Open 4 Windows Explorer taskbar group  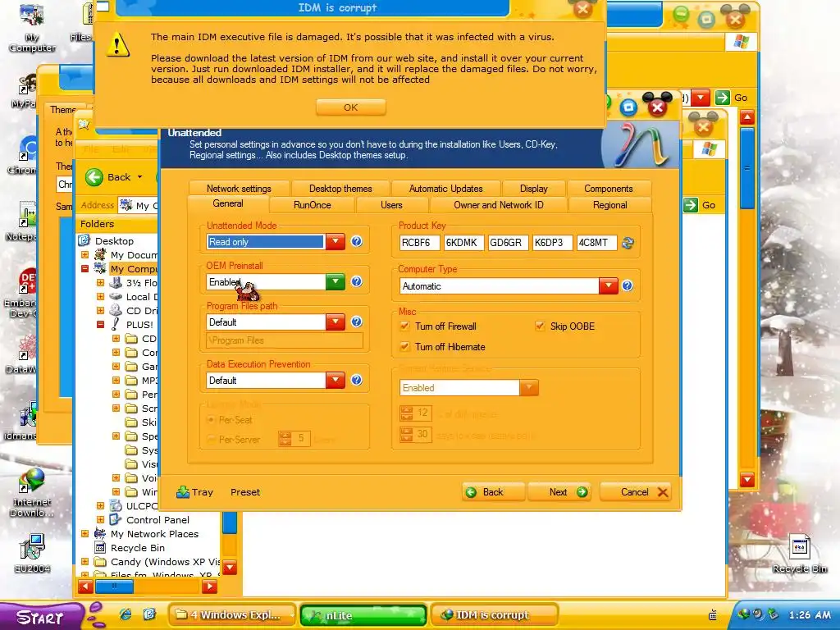pos(231,615)
